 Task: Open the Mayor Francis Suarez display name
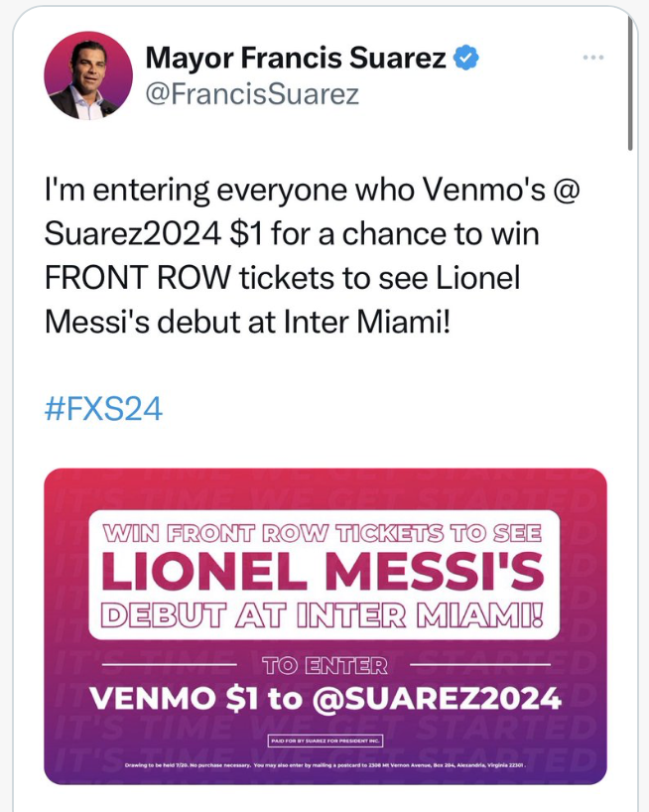[296, 58]
